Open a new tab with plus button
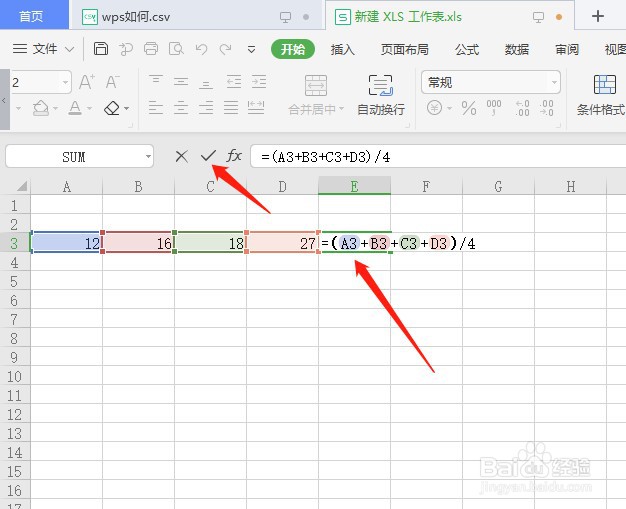The height and width of the screenshot is (509, 626). [x=598, y=16]
